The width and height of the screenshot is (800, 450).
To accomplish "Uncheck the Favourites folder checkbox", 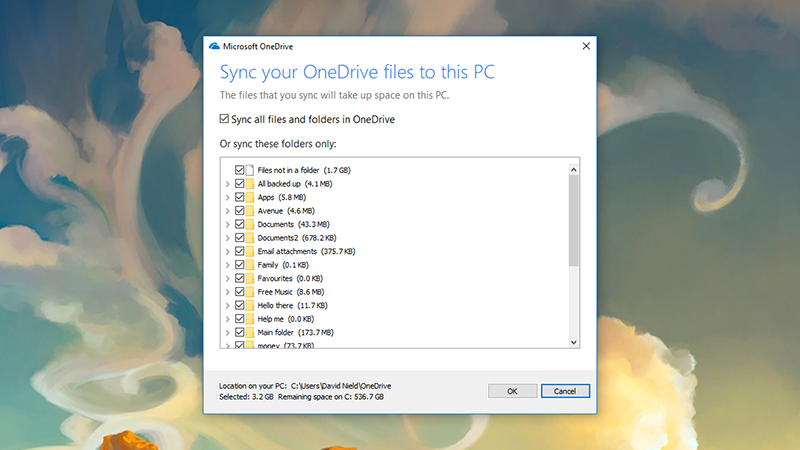I will [x=239, y=278].
